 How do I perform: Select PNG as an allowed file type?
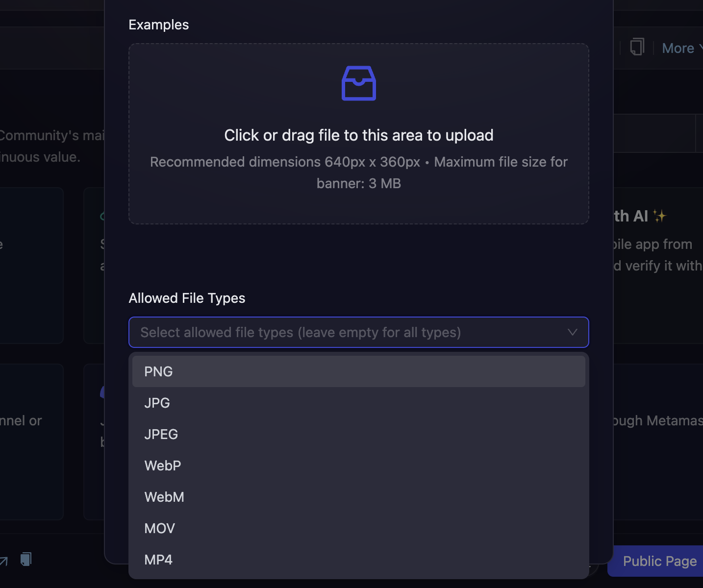click(158, 371)
